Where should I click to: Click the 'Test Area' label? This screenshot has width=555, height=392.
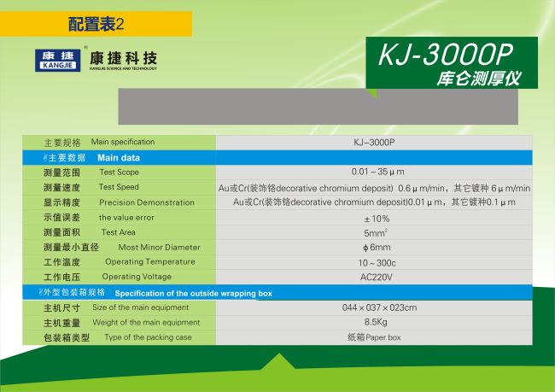pos(118,232)
